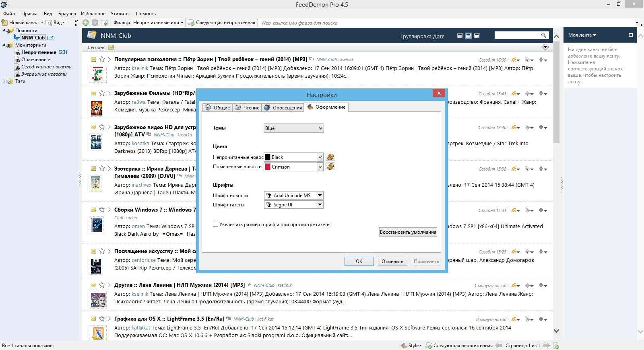Screen dimensions: 644x350
Task: Click the plus icon for '1 минуту назад' item
Action: tap(543, 285)
